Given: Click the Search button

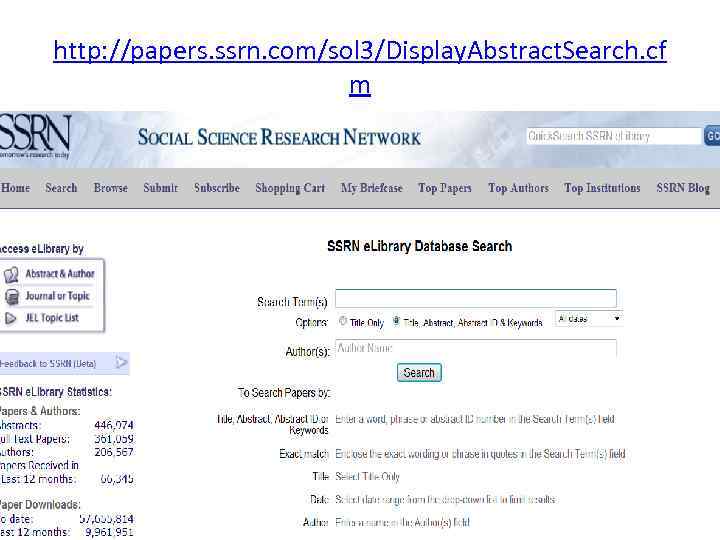Looking at the screenshot, I should coord(419,372).
